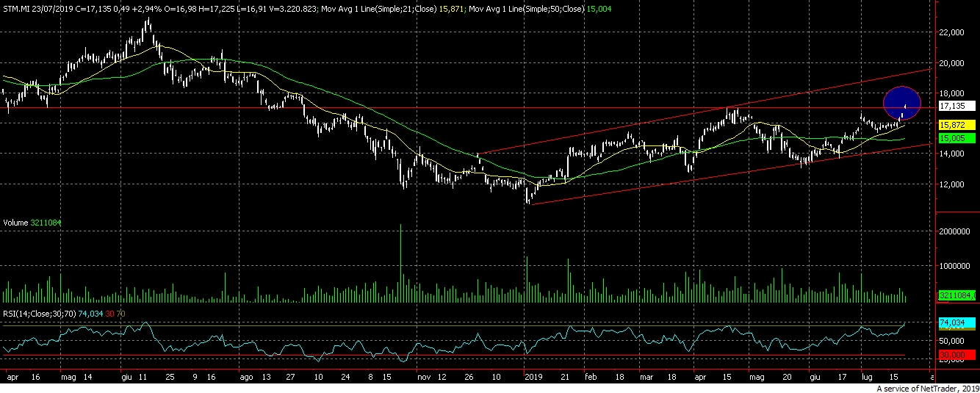
Task: Click the '2019' year label on time axis
Action: (x=535, y=376)
